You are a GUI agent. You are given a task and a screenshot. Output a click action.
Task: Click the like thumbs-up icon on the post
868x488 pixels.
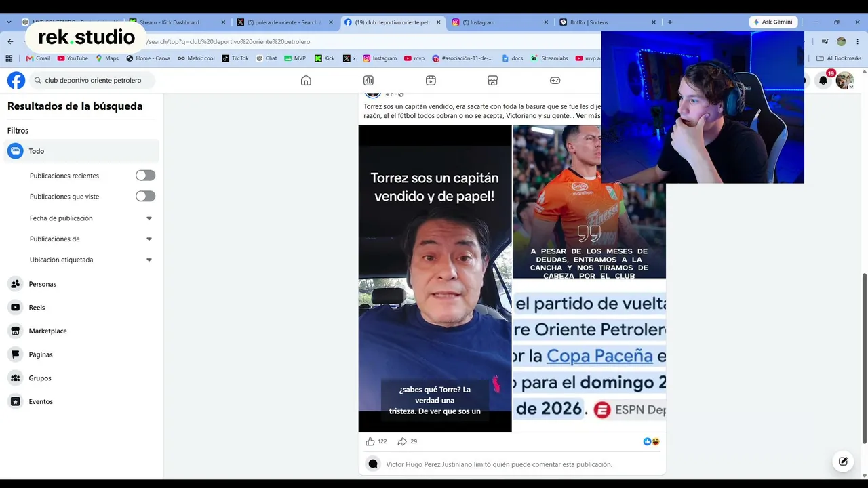[x=370, y=441]
